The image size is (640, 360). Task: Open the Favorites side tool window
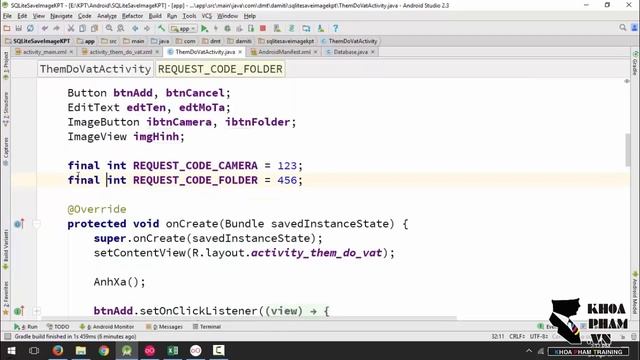tap(6, 298)
